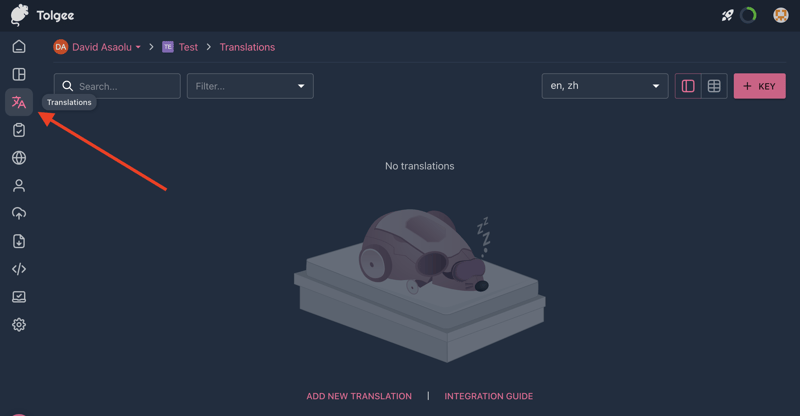800x416 pixels.
Task: Click the Tolgee brand name text
Action: [x=55, y=16]
